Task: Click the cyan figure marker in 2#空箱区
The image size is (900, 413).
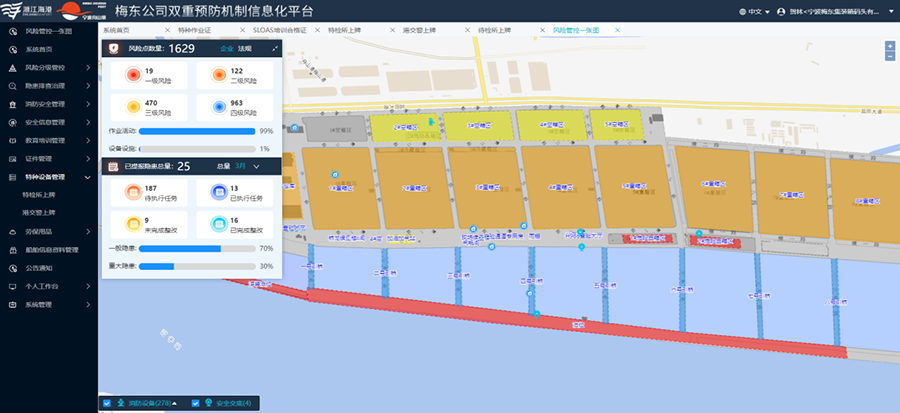Action: pos(431,121)
